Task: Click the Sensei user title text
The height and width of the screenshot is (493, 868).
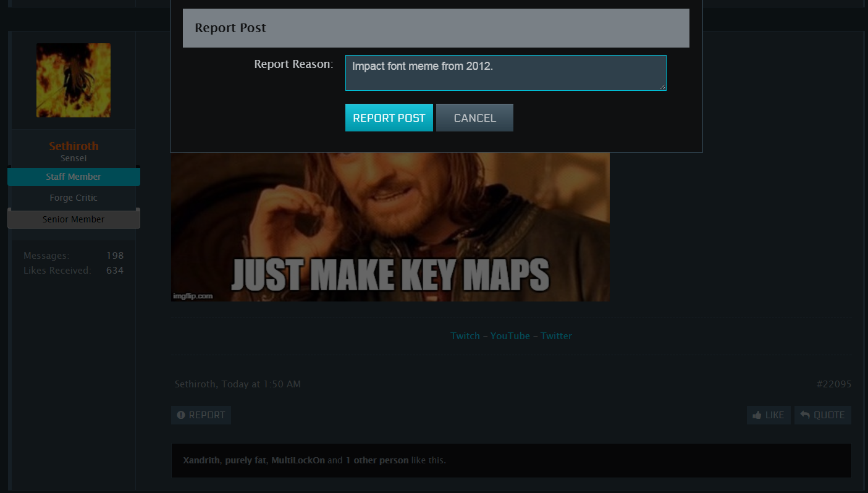Action: click(74, 158)
